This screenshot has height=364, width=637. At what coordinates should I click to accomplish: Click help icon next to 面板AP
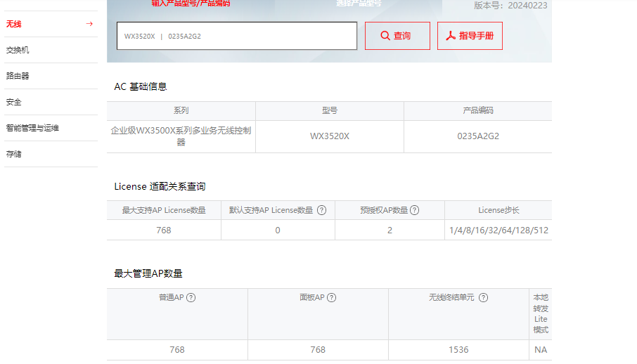pyautogui.click(x=331, y=297)
